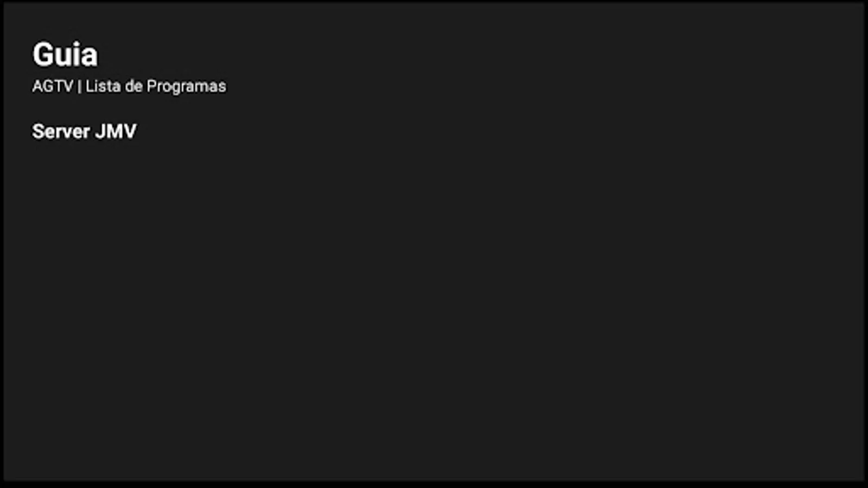Click the word AGTV in subtitle
The image size is (868, 488).
tap(53, 86)
